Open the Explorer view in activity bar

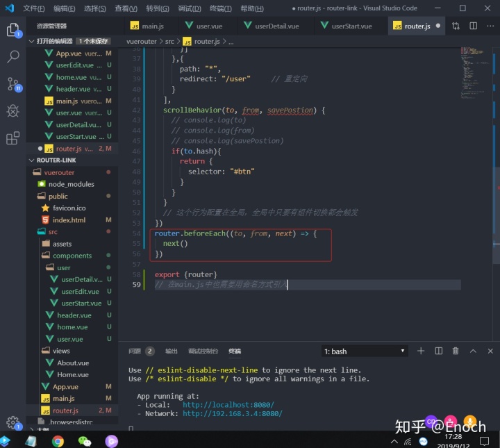[x=13, y=30]
